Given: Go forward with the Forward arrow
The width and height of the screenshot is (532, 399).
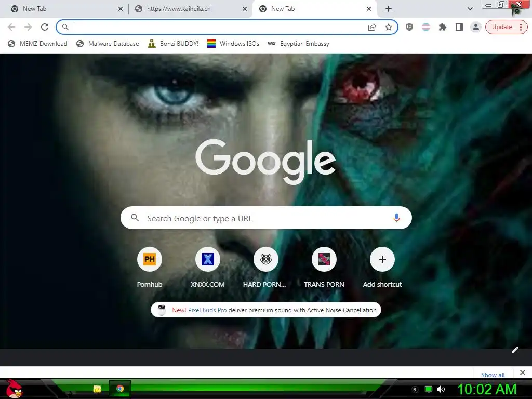Looking at the screenshot, I should tap(28, 27).
